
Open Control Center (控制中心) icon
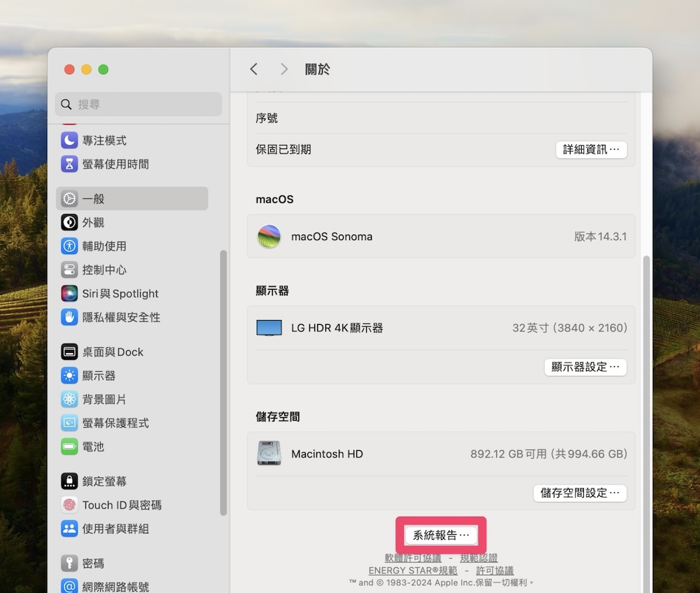click(x=69, y=270)
